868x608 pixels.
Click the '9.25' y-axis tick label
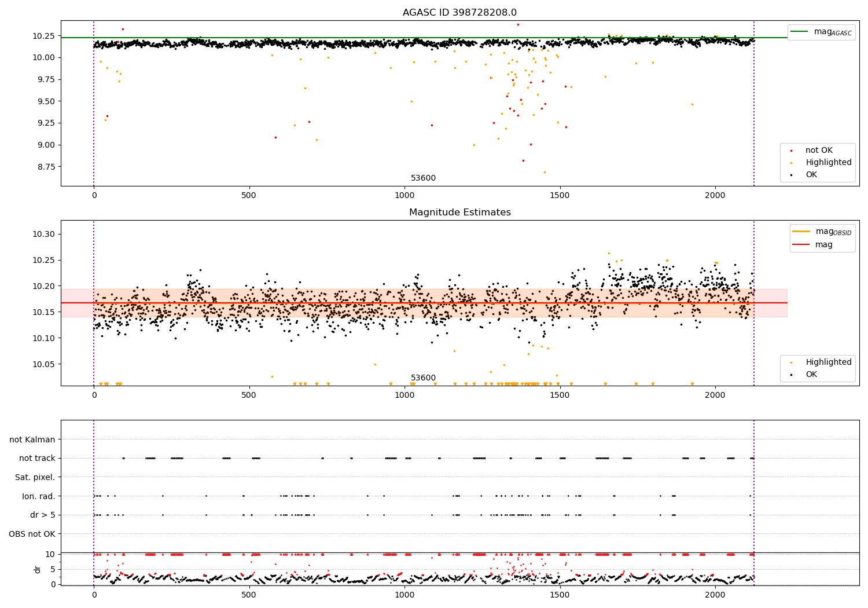[46, 123]
